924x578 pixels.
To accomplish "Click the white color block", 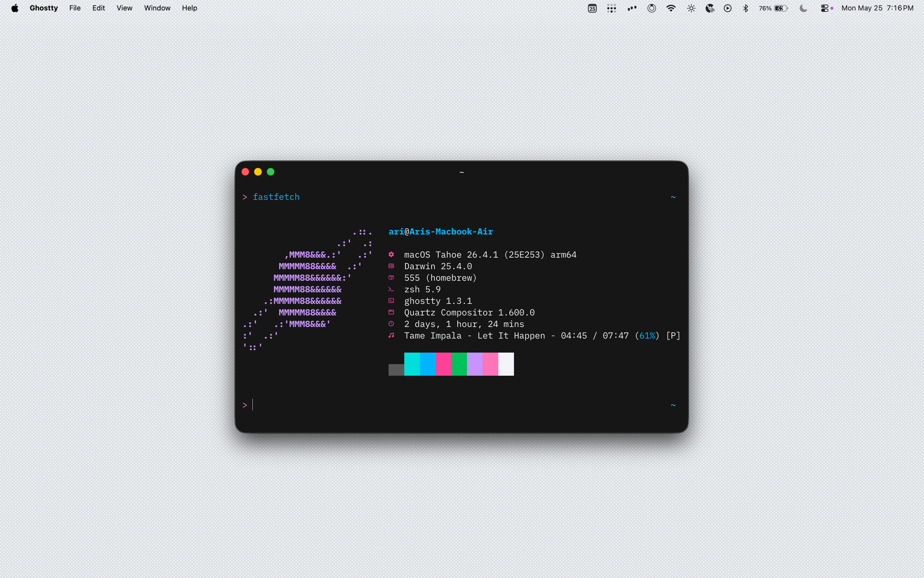I will pos(506,364).
